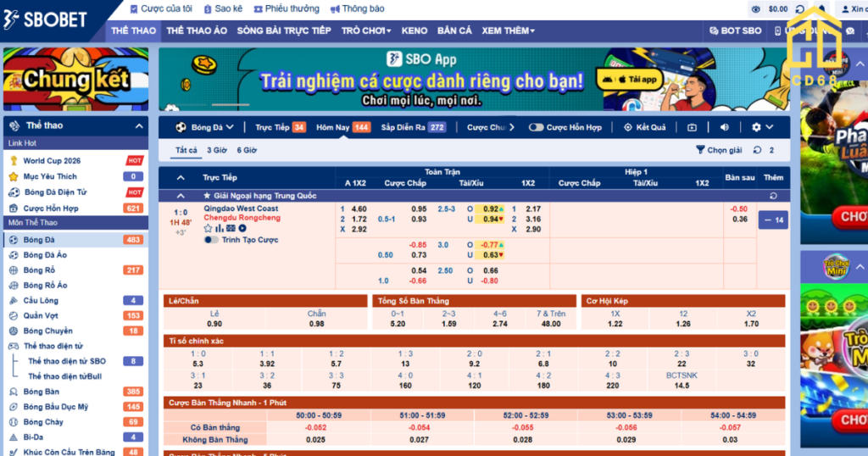Click the Chung kết promo banner
The width and height of the screenshot is (868, 456).
[75, 79]
